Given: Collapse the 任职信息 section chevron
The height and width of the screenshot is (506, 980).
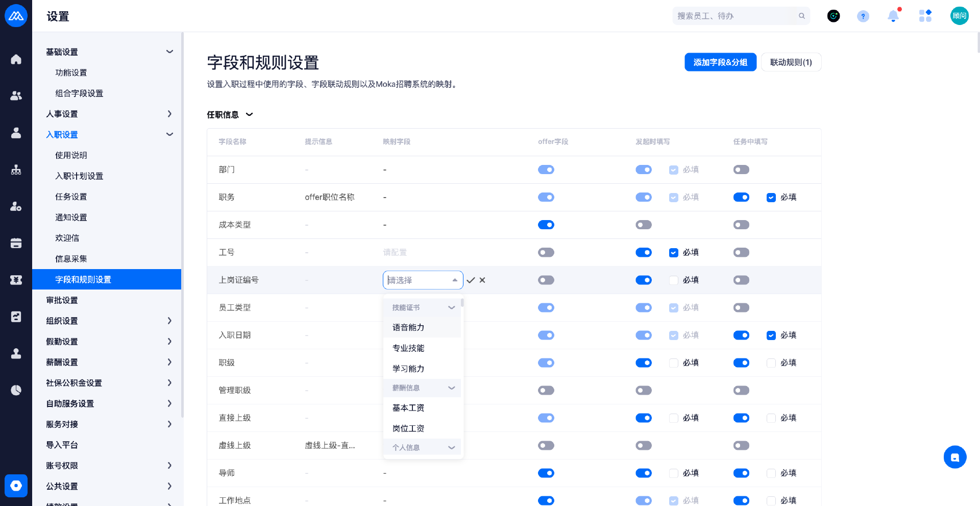Looking at the screenshot, I should (x=250, y=115).
